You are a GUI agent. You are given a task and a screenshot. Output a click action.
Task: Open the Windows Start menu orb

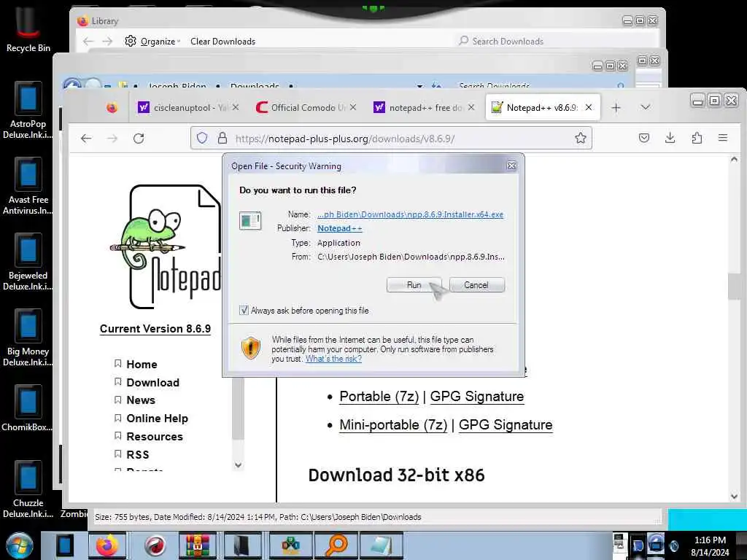coord(20,545)
